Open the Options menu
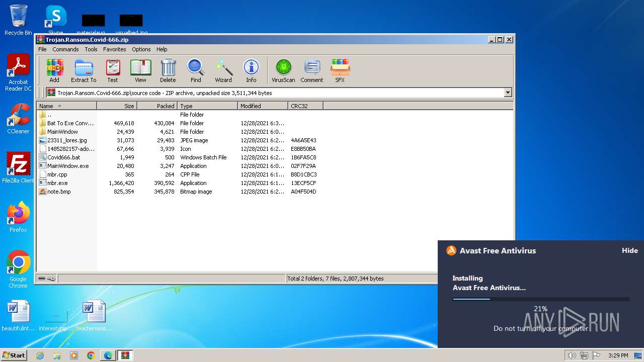Image resolution: width=644 pixels, height=362 pixels. click(x=141, y=49)
